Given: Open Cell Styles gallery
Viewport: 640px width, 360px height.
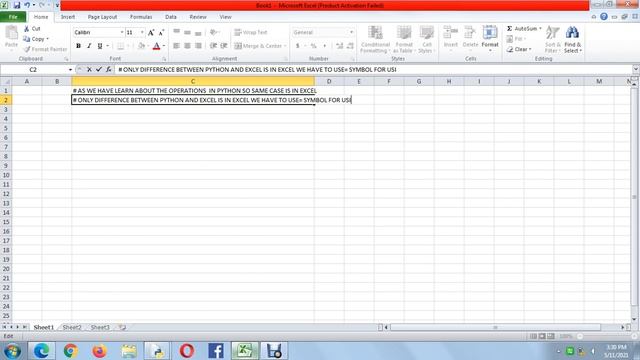Looking at the screenshot, I should coord(427,39).
